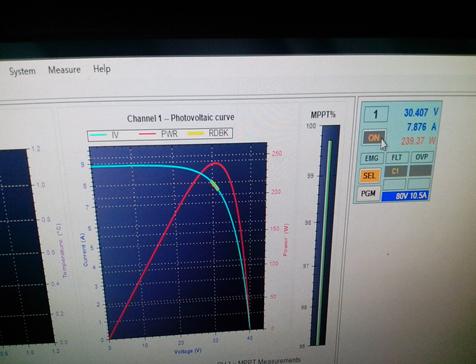Viewport: 476px width, 364px height.
Task: Click the IV legend entry
Action: [104, 135]
